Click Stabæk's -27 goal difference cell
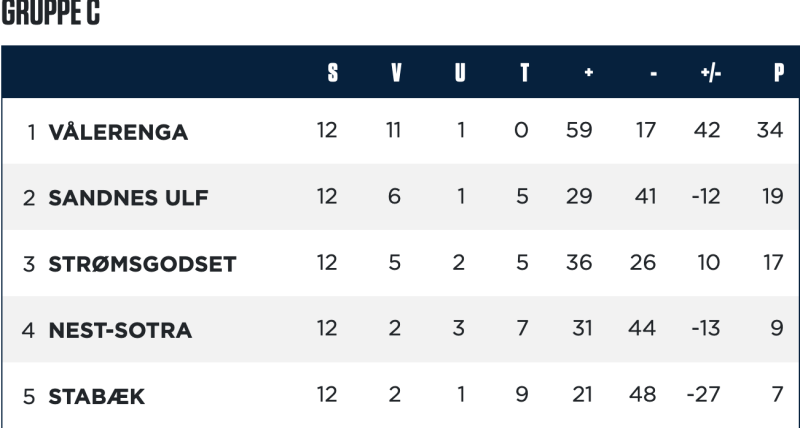The height and width of the screenshot is (428, 800). 704,394
